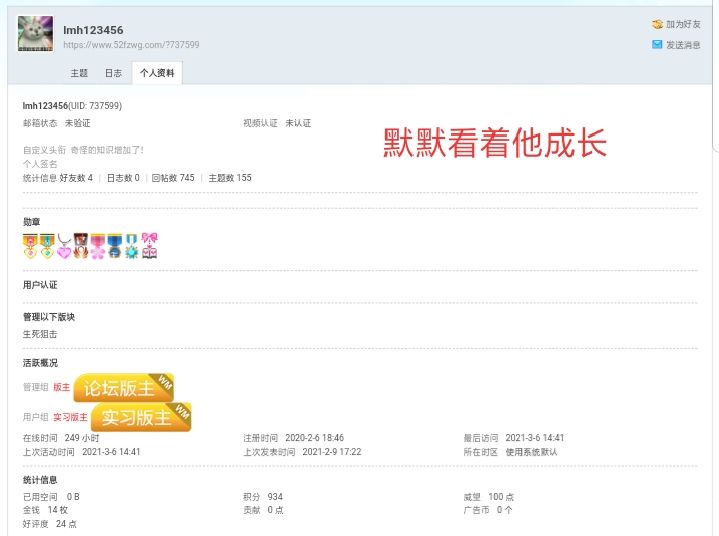The height and width of the screenshot is (536, 719).
Task: Click the teal starburst medal
Action: (x=132, y=245)
